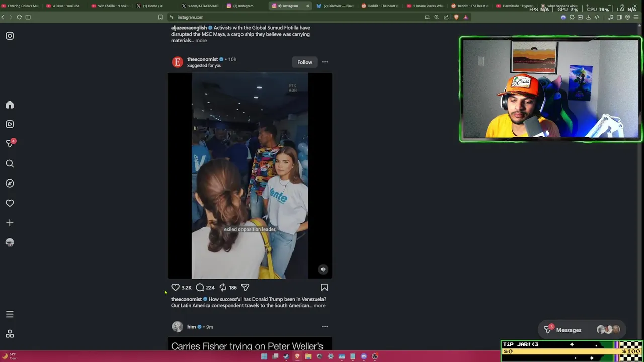Go to Instagram Home feed
Screen dimensions: 644x362
coord(10,105)
